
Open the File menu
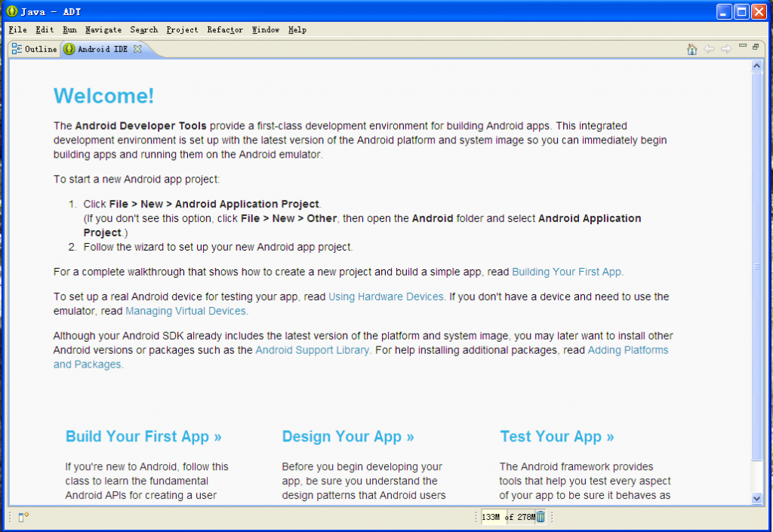coord(18,29)
